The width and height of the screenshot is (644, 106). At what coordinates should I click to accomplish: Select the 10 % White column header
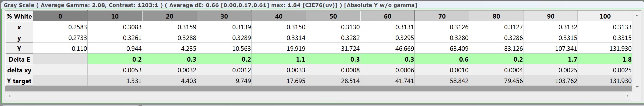[115, 16]
